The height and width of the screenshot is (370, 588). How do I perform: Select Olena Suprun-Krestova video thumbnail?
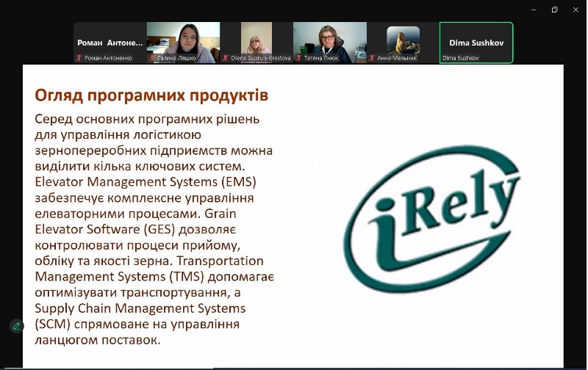(x=257, y=43)
